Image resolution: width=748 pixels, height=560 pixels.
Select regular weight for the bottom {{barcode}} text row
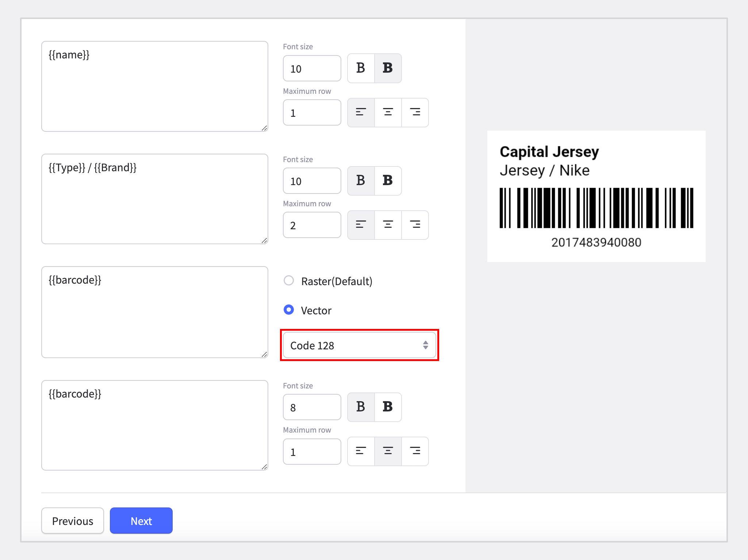pyautogui.click(x=361, y=407)
